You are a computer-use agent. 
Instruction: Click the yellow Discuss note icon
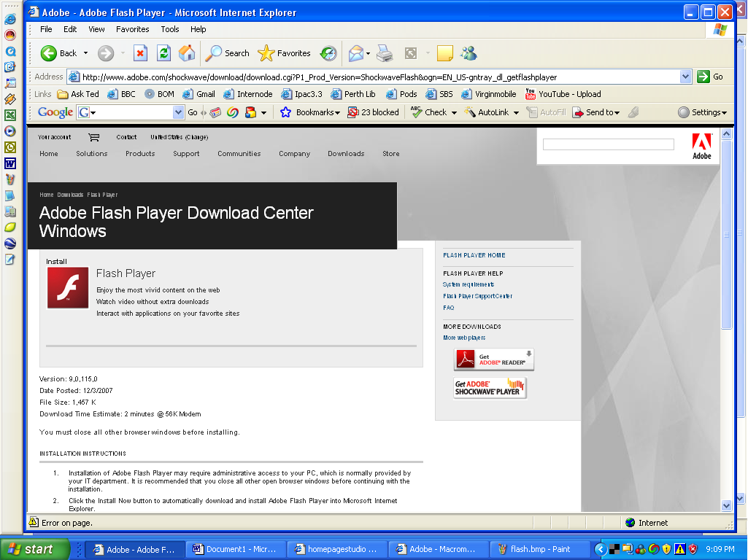tap(444, 53)
